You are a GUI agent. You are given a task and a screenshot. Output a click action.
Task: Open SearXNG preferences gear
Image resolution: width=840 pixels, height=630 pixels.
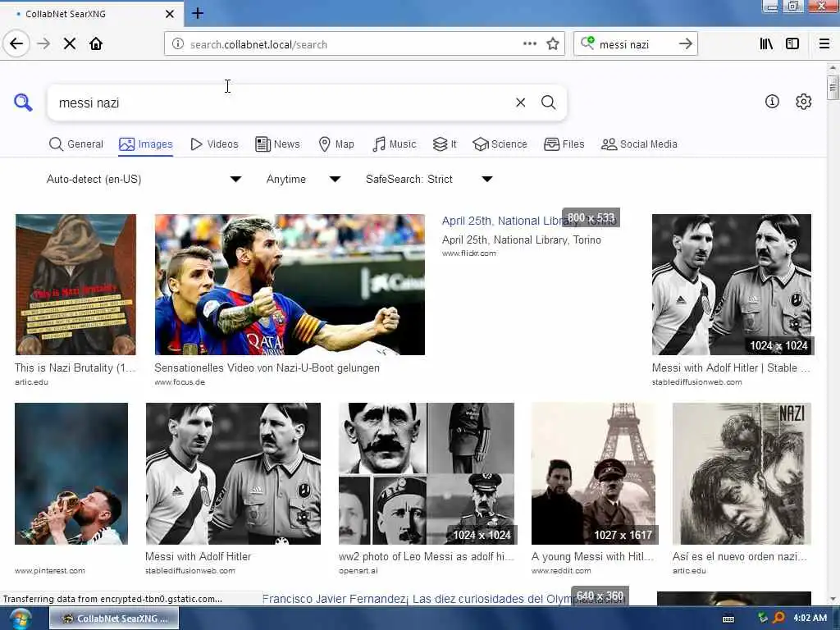(803, 101)
